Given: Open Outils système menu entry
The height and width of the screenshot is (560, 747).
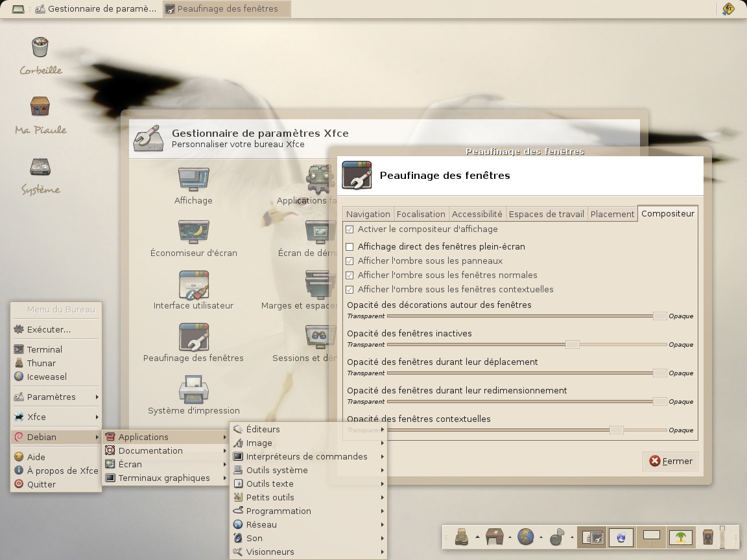Looking at the screenshot, I should click(x=309, y=470).
